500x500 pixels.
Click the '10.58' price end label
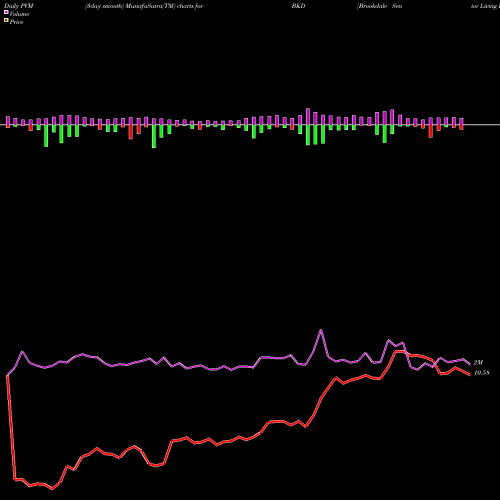click(482, 373)
